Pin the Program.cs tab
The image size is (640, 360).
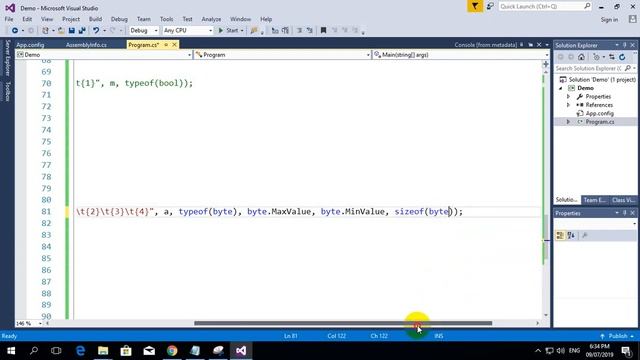166,44
